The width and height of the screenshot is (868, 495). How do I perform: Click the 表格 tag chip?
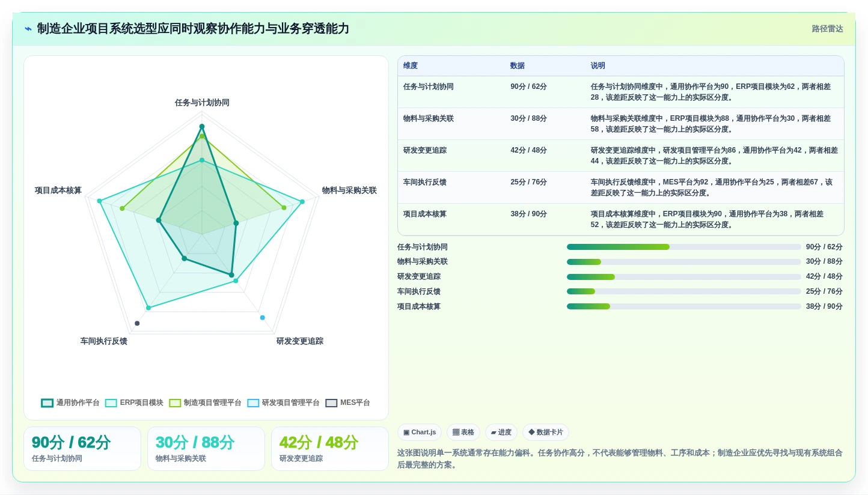463,433
